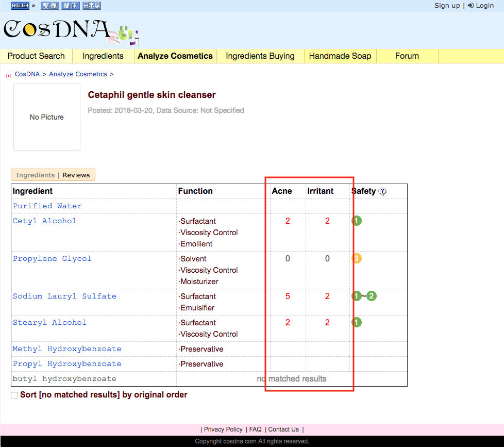Image resolution: width=504 pixels, height=447 pixels.
Task: Open the Forum menu item
Action: 407,56
